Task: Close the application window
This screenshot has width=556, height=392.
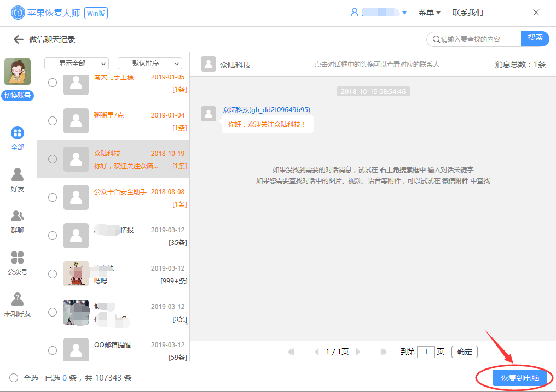Action: pos(536,13)
